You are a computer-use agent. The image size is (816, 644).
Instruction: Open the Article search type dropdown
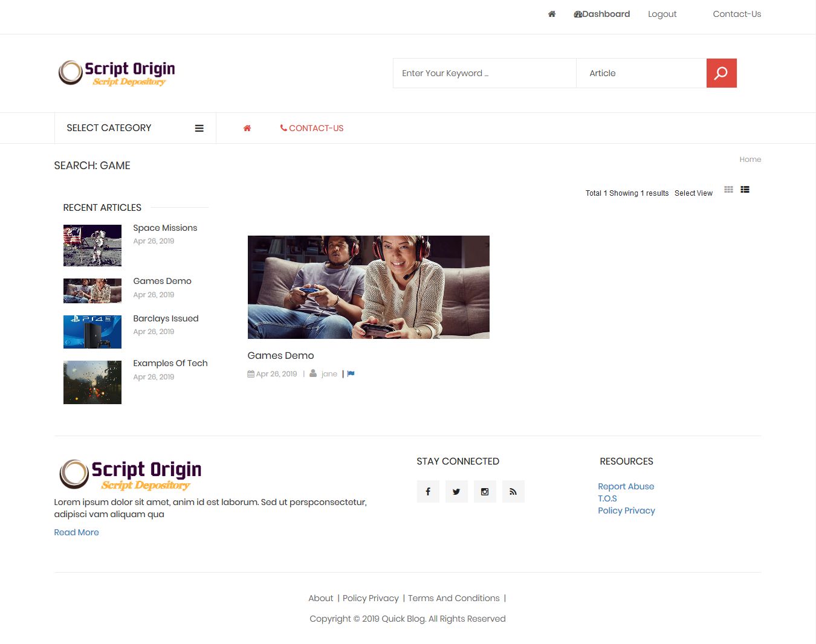[641, 73]
